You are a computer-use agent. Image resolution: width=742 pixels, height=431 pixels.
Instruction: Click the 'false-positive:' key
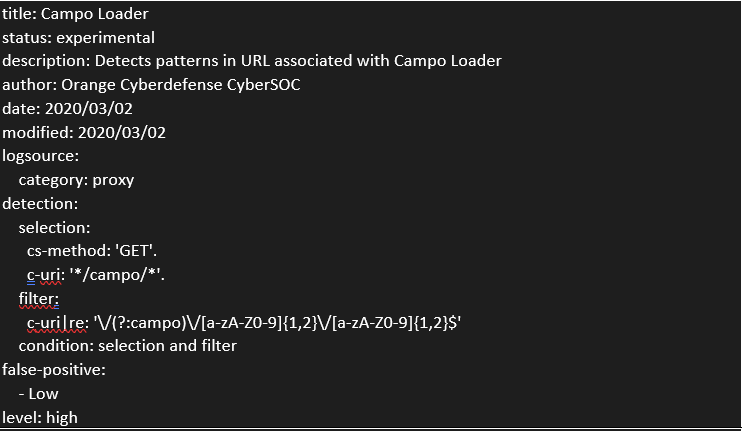pos(53,370)
